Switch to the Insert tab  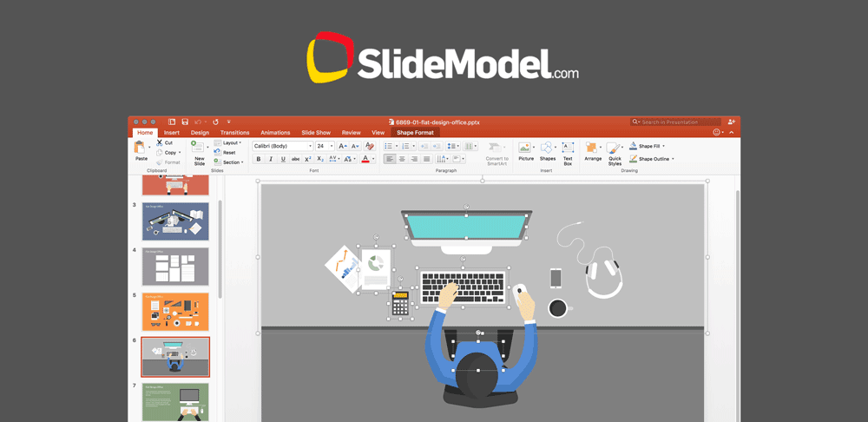[172, 133]
